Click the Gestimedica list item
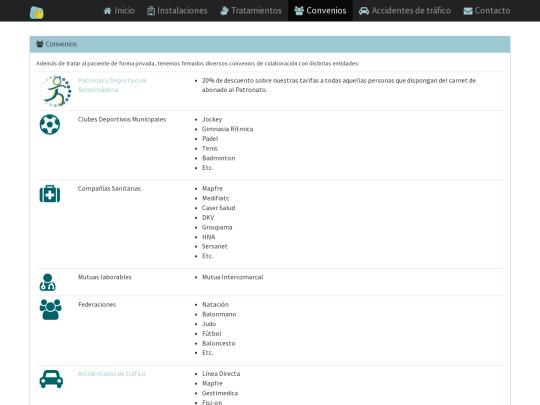Screen dimensions: 540x405 click(220, 393)
